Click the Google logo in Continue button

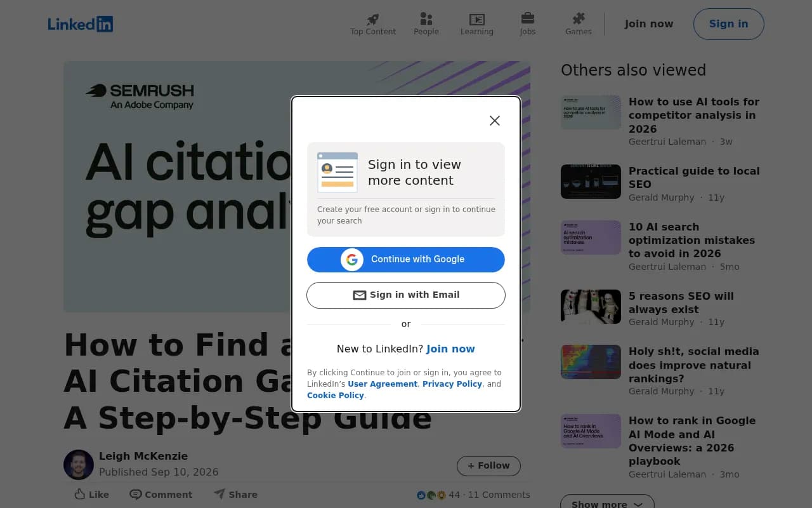point(352,259)
